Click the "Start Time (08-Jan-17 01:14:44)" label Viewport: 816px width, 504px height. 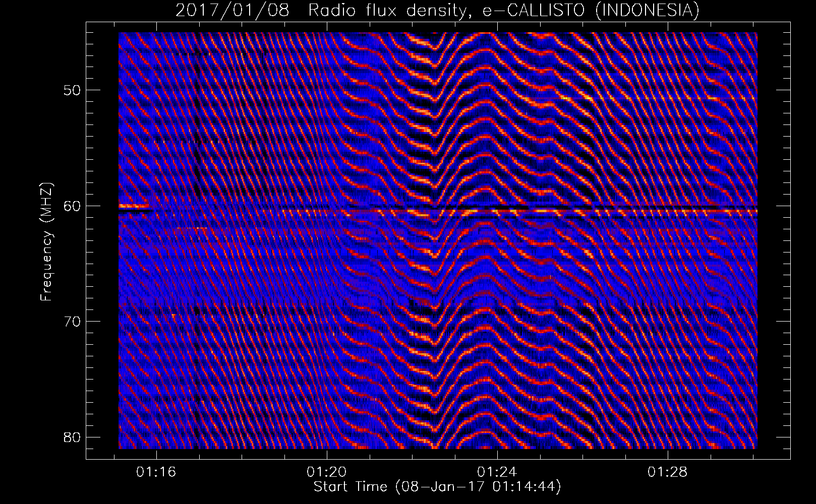point(437,487)
